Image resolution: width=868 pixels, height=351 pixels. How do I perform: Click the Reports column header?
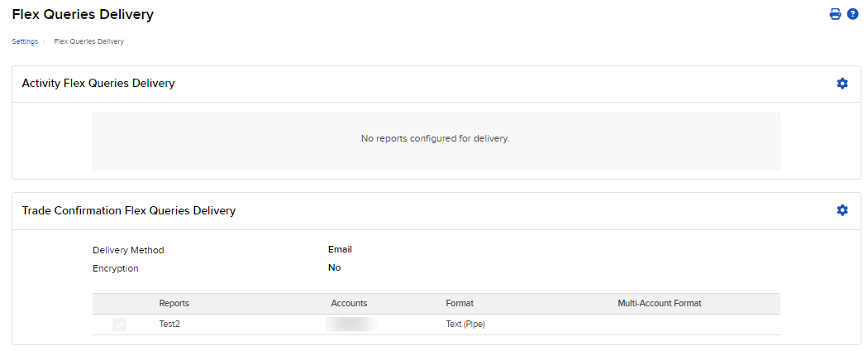(x=174, y=304)
